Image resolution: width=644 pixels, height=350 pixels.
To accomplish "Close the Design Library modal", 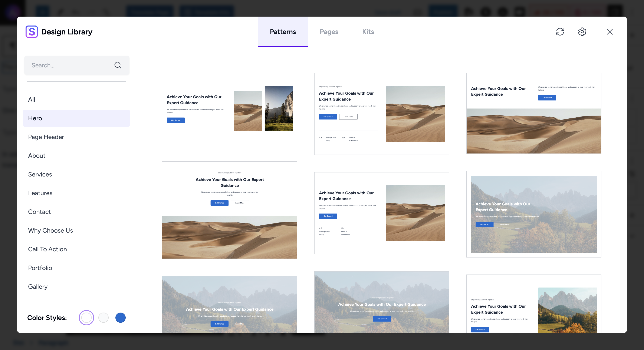I will pos(609,31).
